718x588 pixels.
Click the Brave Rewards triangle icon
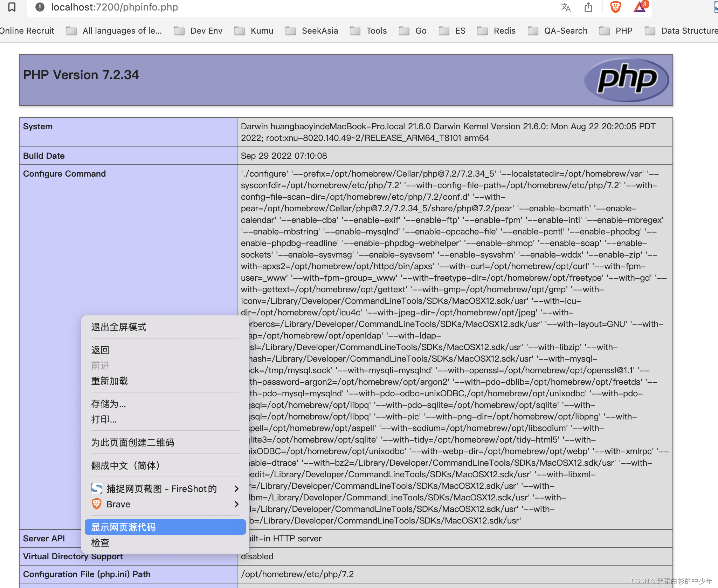click(x=640, y=7)
